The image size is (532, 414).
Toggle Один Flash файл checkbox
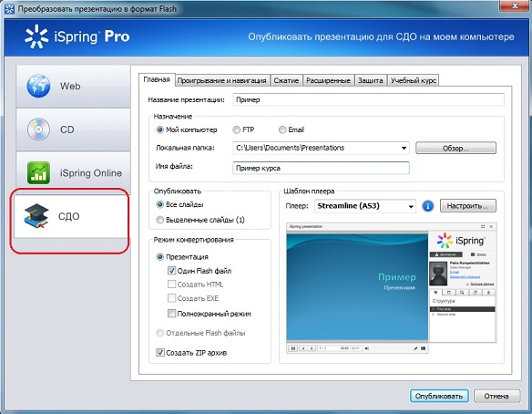click(171, 271)
